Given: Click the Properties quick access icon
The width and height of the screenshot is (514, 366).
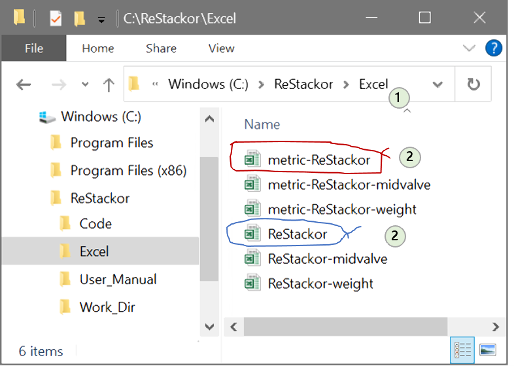Looking at the screenshot, I should click(55, 18).
